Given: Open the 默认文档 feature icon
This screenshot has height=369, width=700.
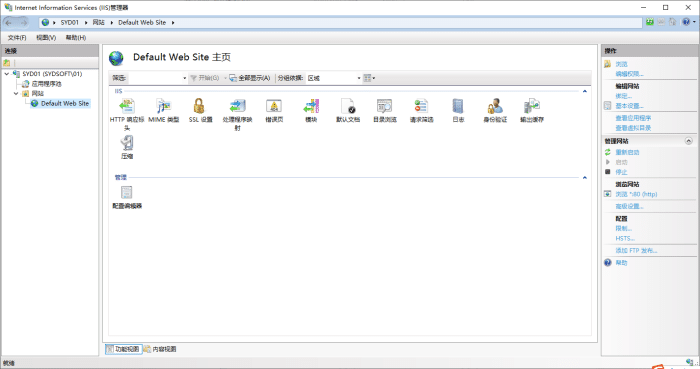Looking at the screenshot, I should (x=348, y=111).
